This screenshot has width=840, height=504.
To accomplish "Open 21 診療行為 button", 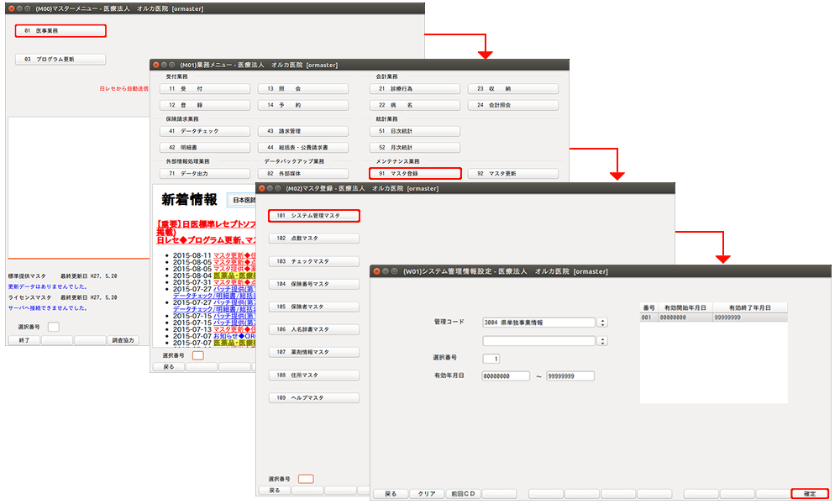I will [415, 89].
